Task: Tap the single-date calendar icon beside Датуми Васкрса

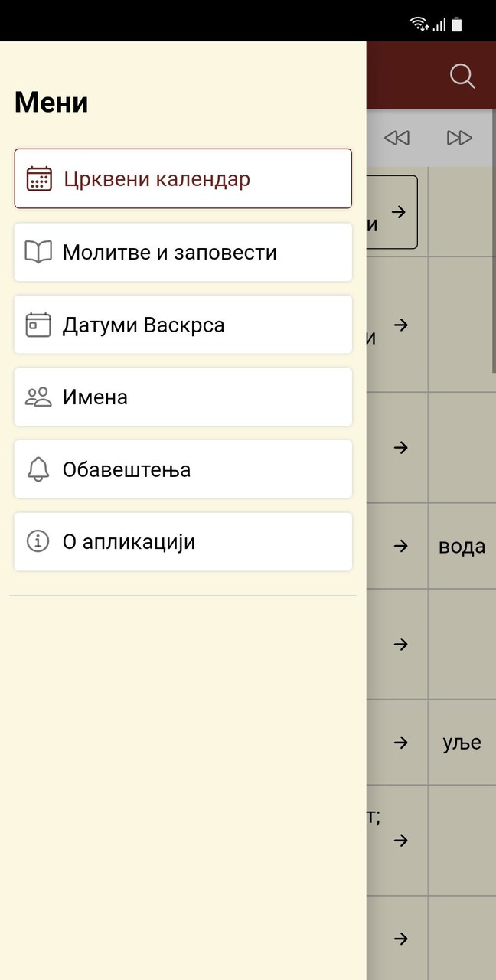Action: 37,325
